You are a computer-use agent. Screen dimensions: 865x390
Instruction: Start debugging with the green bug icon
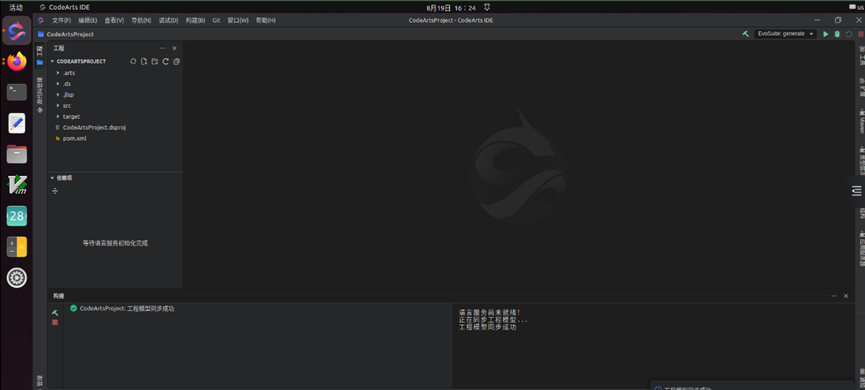(837, 34)
